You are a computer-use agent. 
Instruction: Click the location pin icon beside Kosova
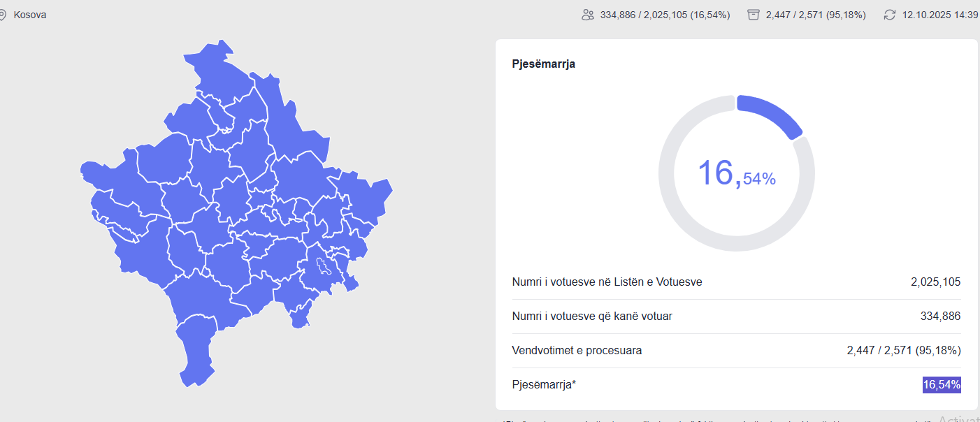point(2,15)
